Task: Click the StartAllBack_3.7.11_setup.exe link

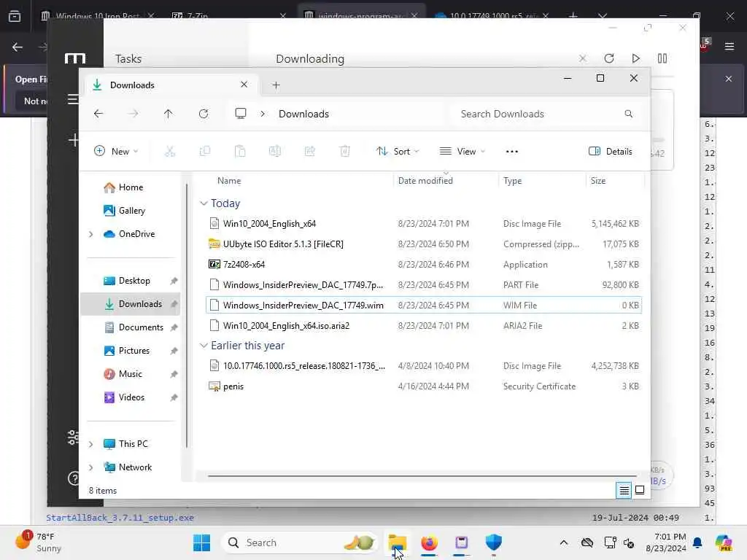Action: [x=120, y=518]
